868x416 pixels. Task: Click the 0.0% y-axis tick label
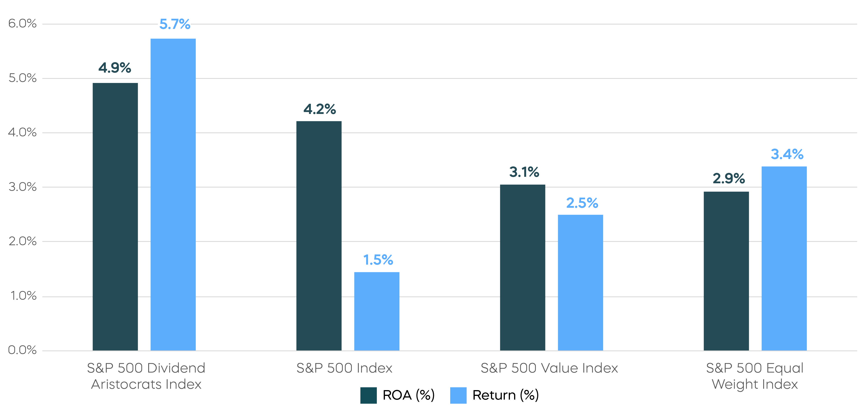[22, 350]
